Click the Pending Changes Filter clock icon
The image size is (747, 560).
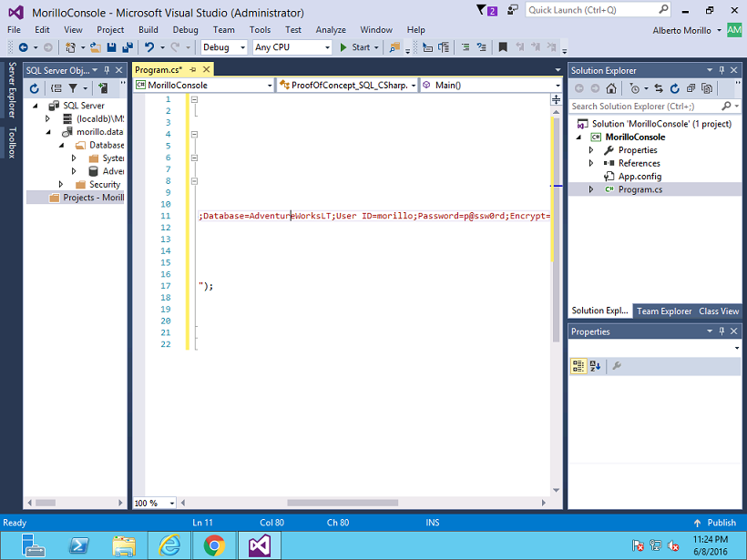pyautogui.click(x=635, y=88)
